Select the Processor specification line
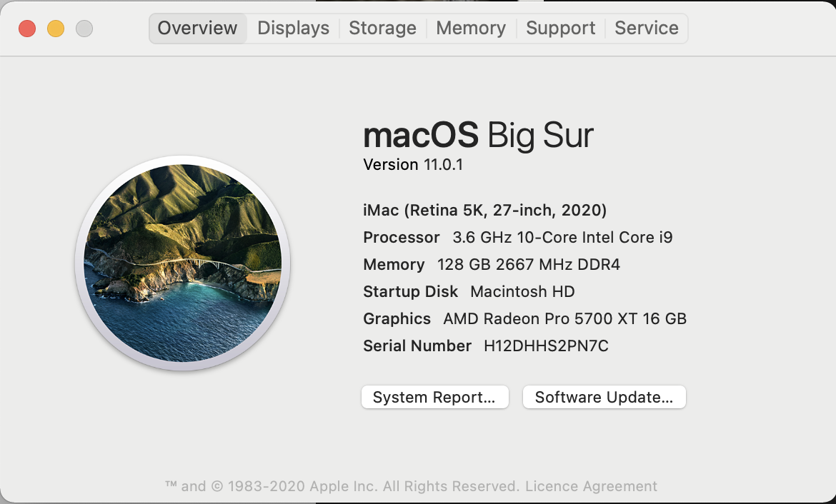The image size is (836, 504). tap(517, 237)
